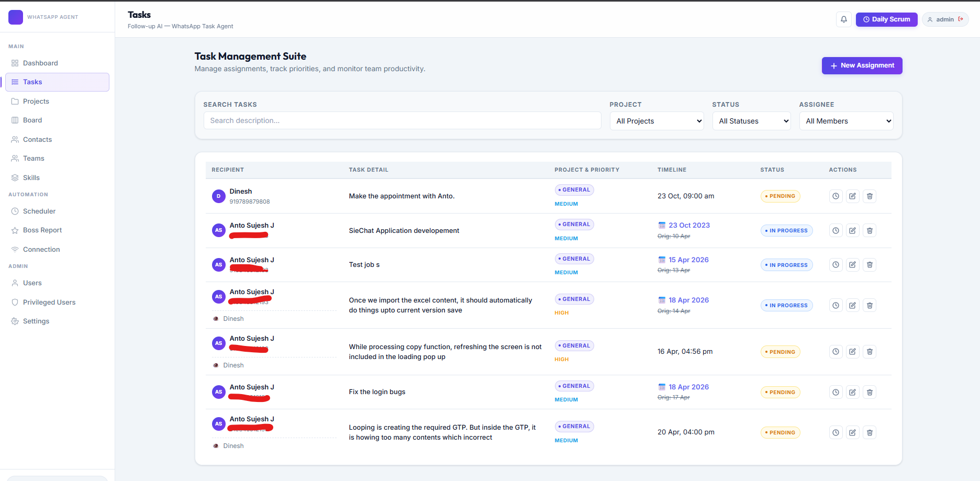Open the All Statuses filter dropdown
This screenshot has width=980, height=481.
[x=751, y=121]
